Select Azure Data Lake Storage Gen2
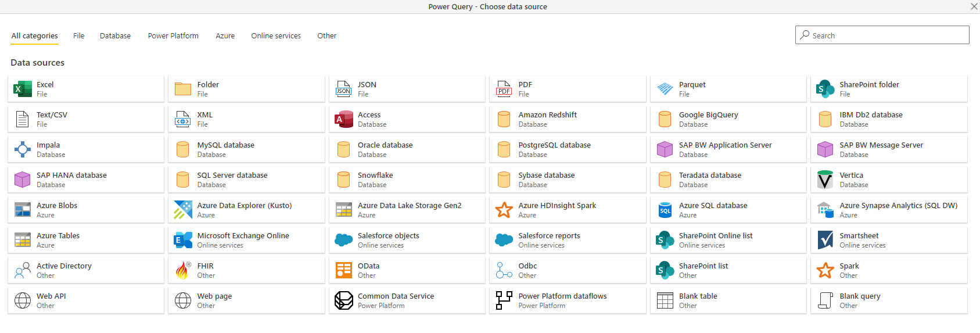The width and height of the screenshot is (980, 333). 407,210
